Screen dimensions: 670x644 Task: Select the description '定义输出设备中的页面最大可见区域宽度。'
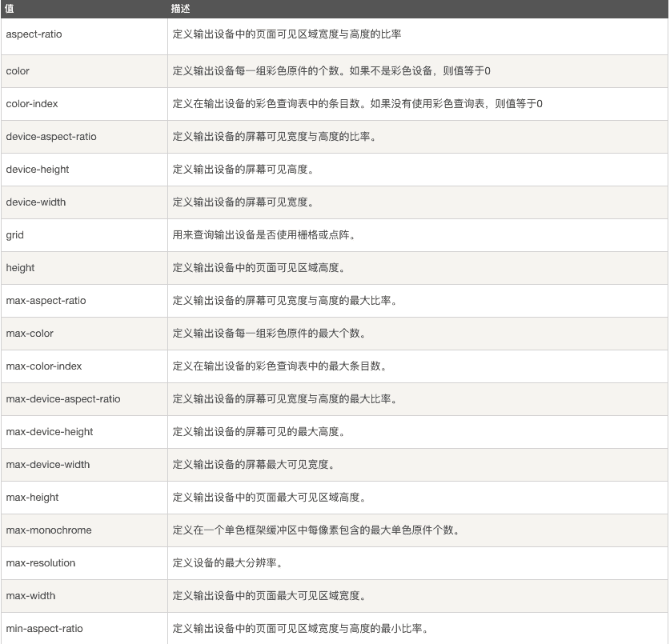pyautogui.click(x=270, y=596)
